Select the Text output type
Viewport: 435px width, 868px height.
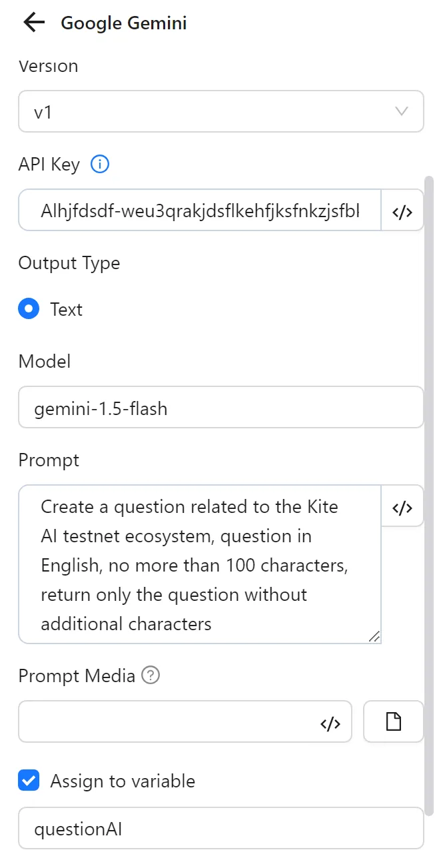(29, 308)
